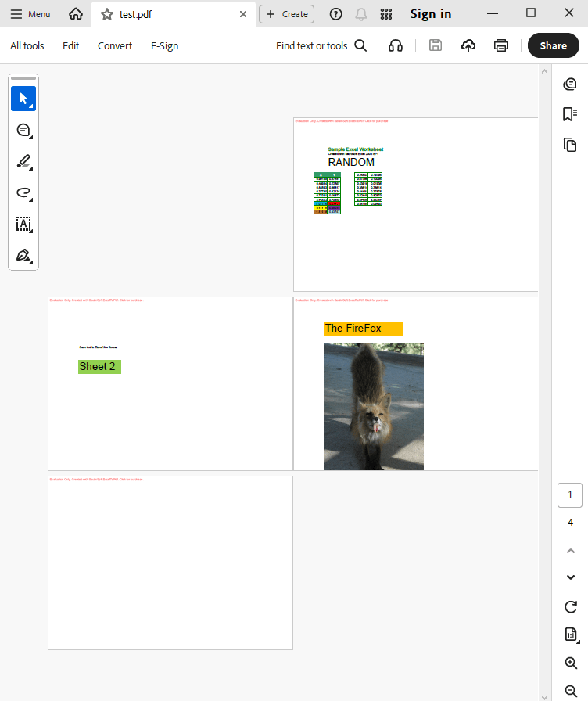This screenshot has height=701, width=588.
Task: Star the test.pdf document
Action: click(107, 14)
